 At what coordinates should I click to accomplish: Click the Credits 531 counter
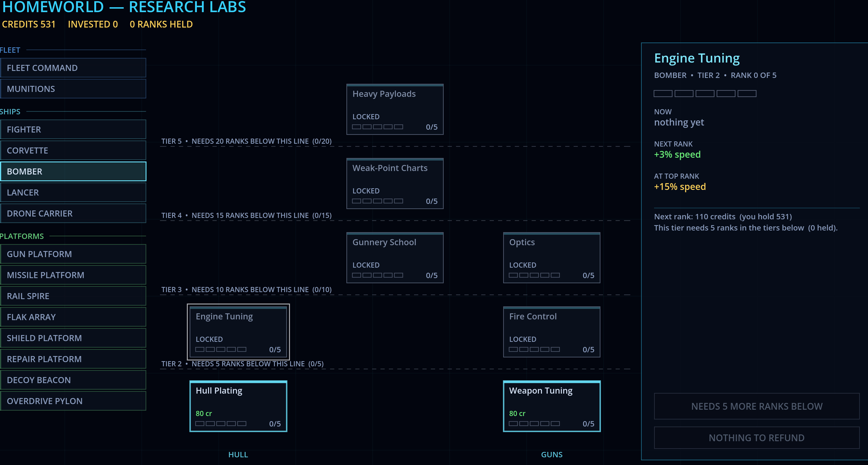click(29, 24)
